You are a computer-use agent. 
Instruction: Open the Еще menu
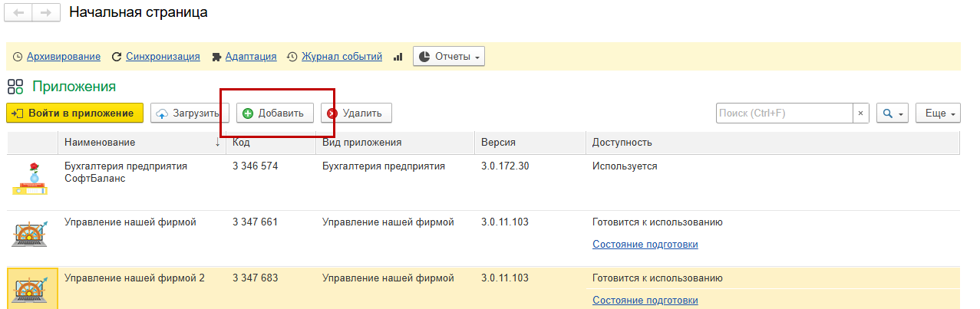[939, 113]
